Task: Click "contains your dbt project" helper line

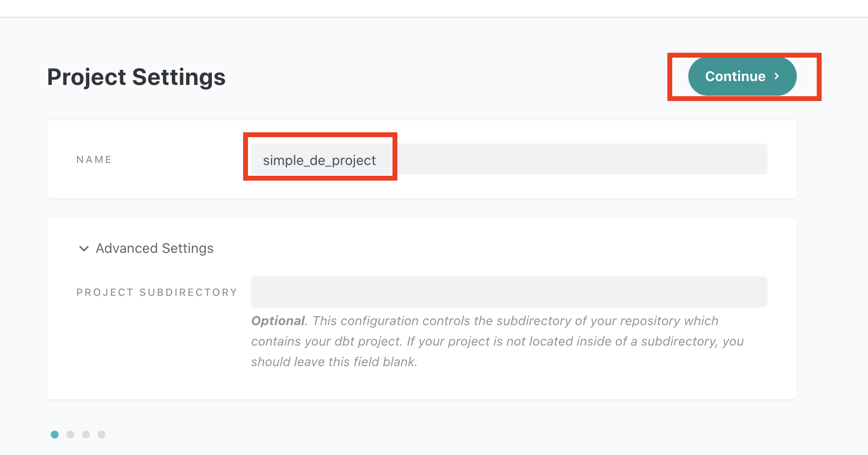Action: 326,341
